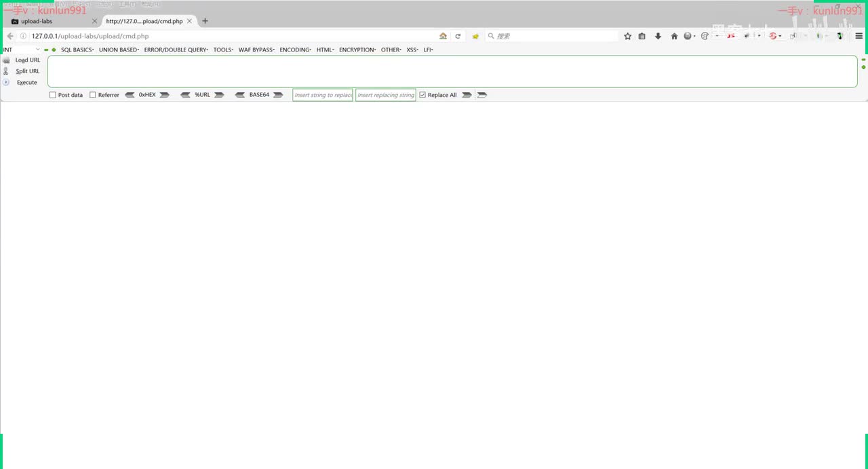Expand the HTML menu
Image resolution: width=868 pixels, height=469 pixels.
coord(325,49)
